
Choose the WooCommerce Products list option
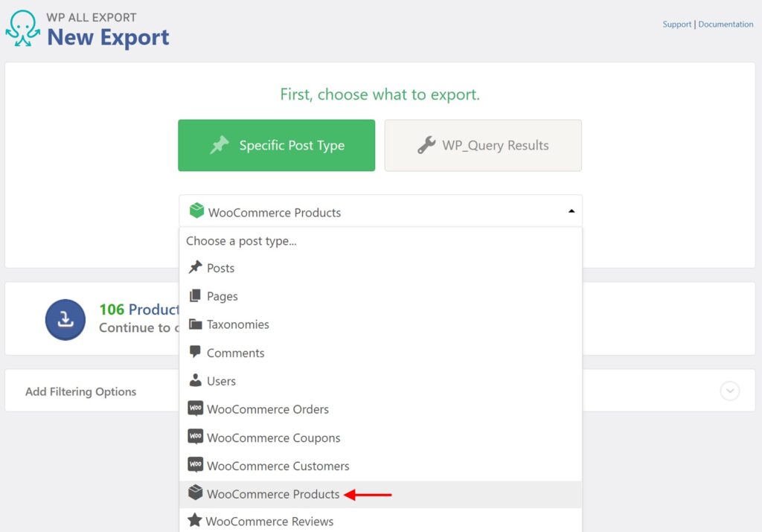(380, 494)
